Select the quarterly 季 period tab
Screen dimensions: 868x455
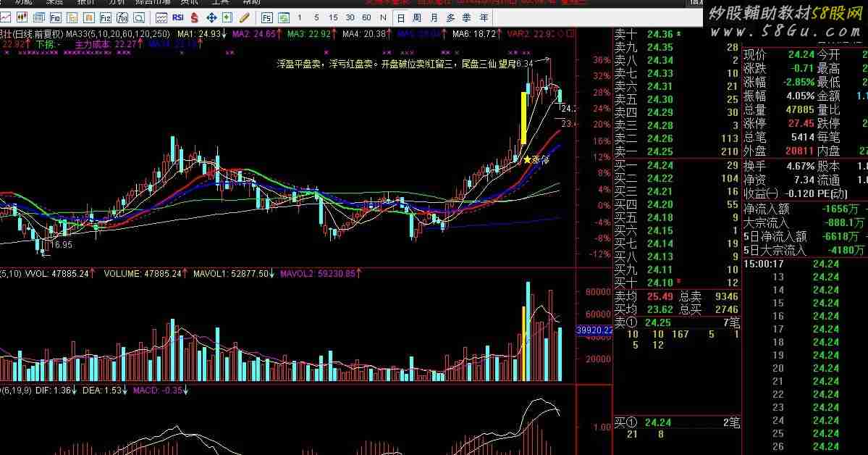(x=467, y=17)
